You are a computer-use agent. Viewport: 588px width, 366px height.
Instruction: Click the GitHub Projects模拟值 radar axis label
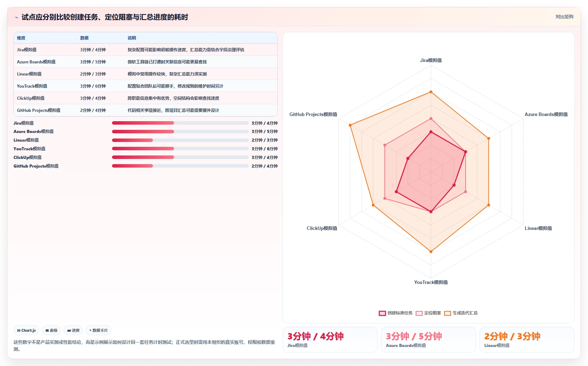[x=313, y=114]
